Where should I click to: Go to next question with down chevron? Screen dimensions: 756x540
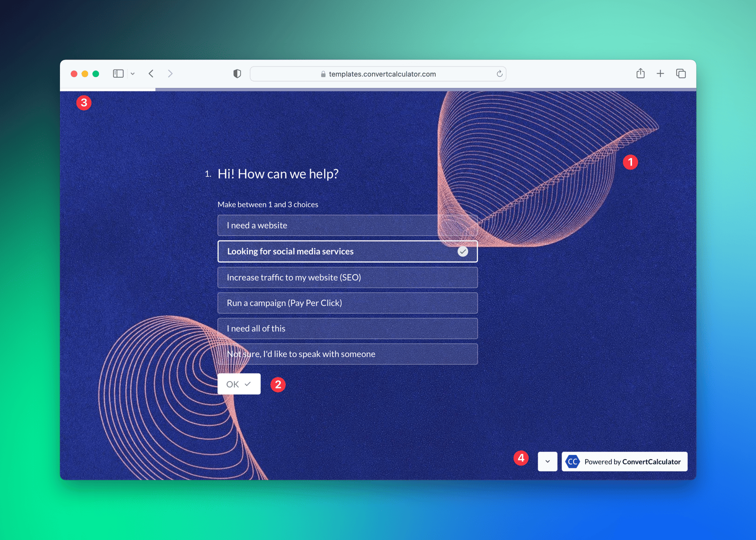pyautogui.click(x=548, y=461)
